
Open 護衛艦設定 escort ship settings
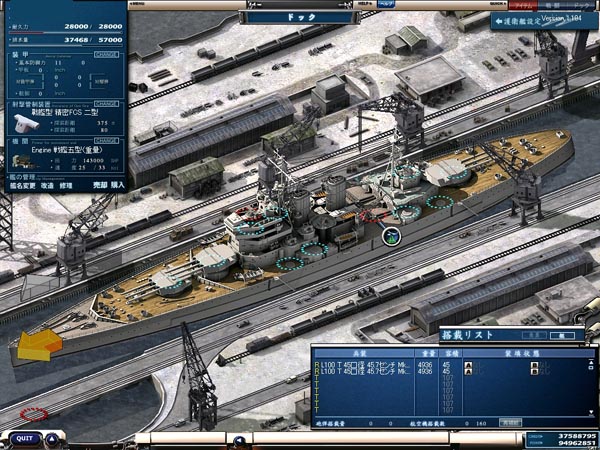pyautogui.click(x=518, y=21)
